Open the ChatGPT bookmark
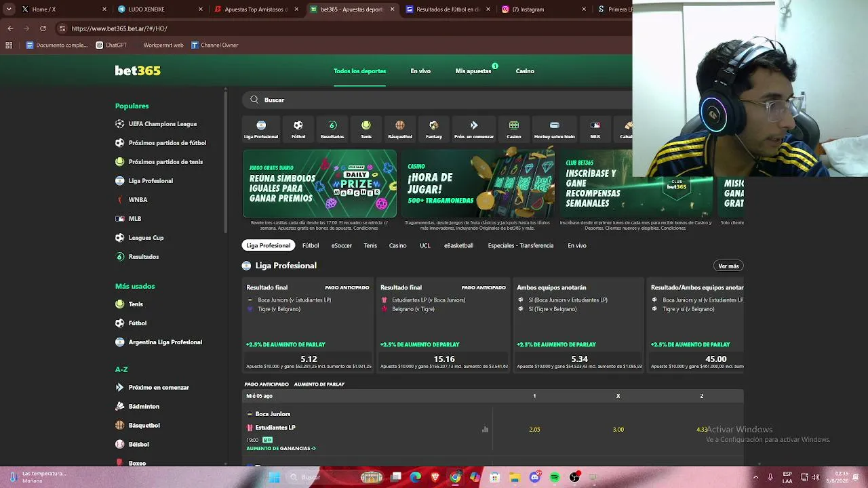The image size is (868, 488). point(111,45)
